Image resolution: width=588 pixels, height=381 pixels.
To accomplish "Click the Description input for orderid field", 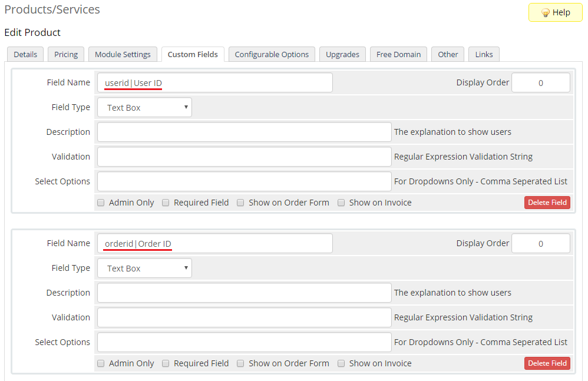I will 244,293.
